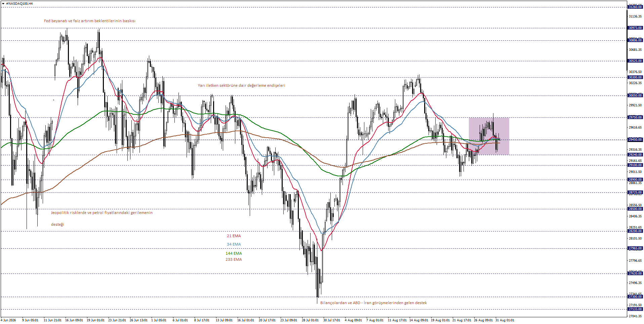
Task: Click the 29921.50 price axis value
Action: [635, 105]
